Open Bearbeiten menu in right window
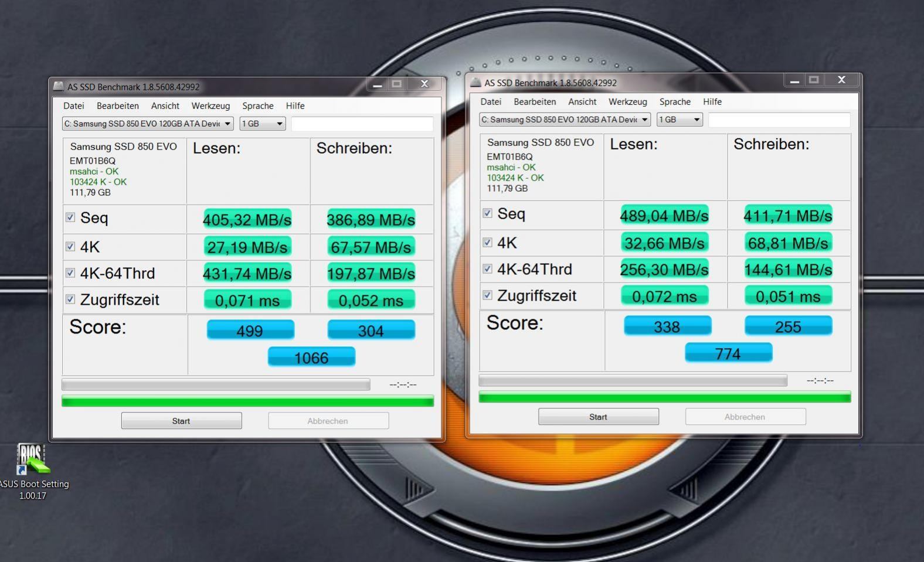The image size is (924, 562). [535, 102]
